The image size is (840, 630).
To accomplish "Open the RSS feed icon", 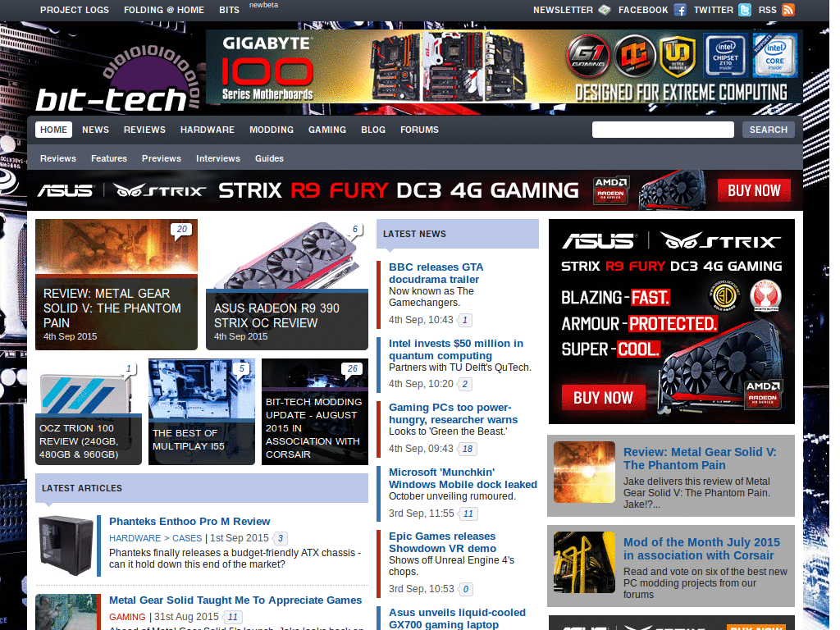I will (x=788, y=10).
